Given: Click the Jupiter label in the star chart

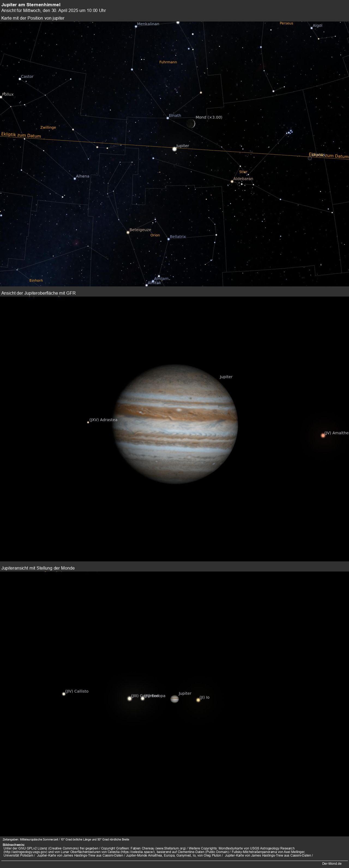Looking at the screenshot, I should (x=183, y=146).
